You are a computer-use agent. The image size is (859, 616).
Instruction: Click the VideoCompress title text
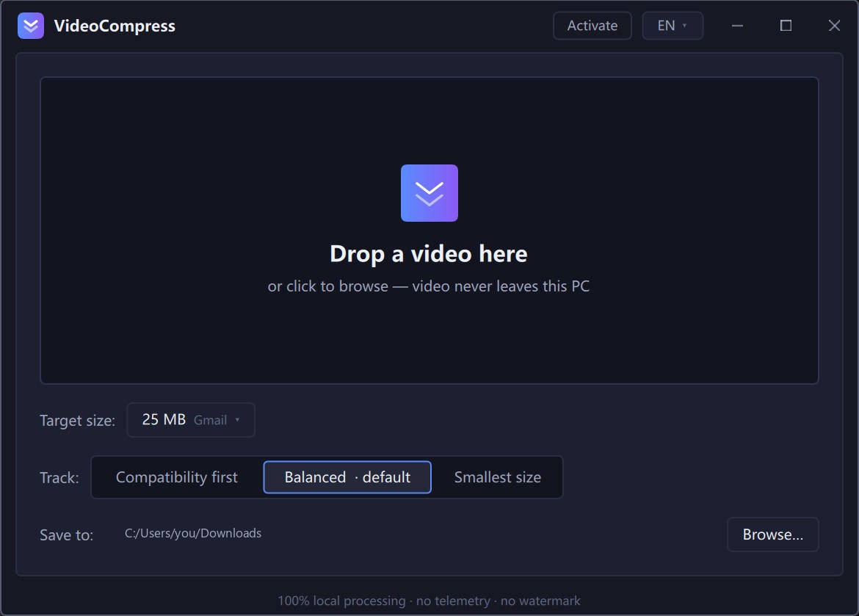point(115,26)
